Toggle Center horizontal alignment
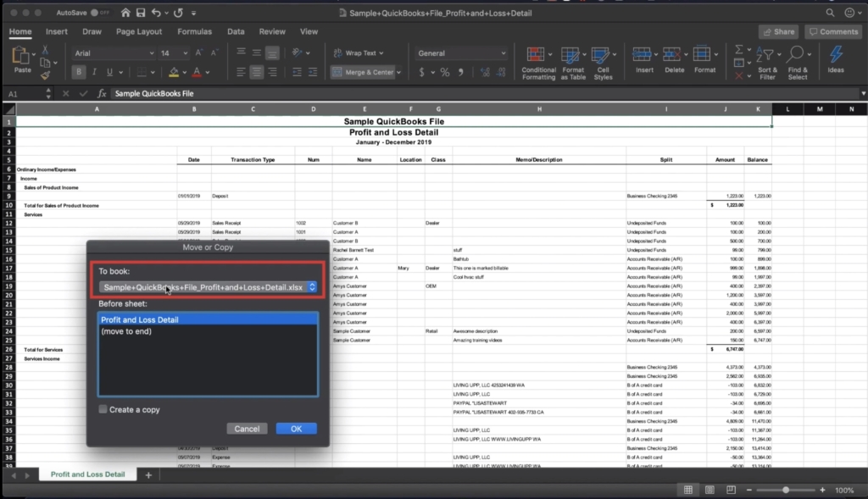This screenshot has width=868, height=499. point(256,72)
